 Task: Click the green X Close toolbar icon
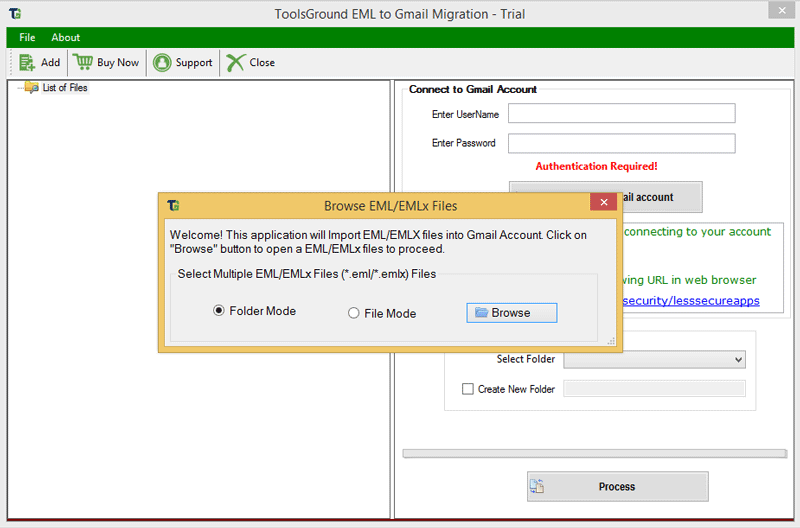(235, 62)
